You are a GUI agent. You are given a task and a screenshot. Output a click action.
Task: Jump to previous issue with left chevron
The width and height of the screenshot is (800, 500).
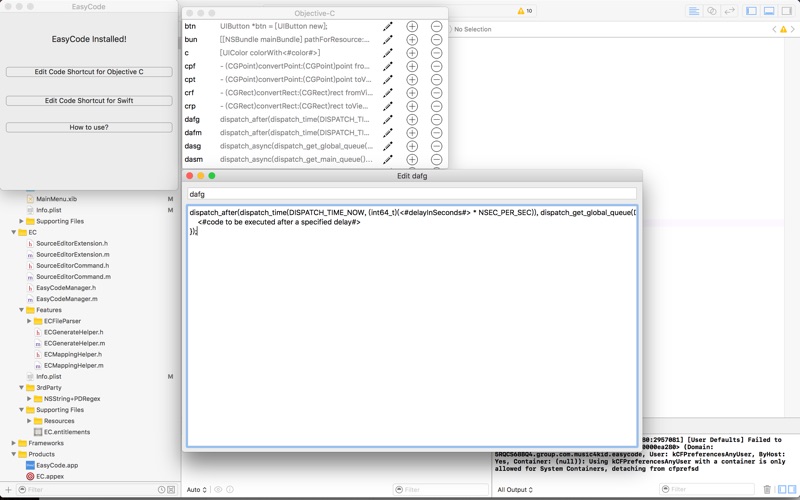(x=774, y=30)
